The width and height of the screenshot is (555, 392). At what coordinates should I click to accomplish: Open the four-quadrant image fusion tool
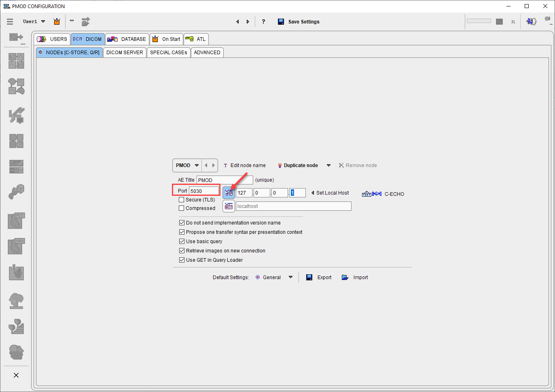(17, 141)
